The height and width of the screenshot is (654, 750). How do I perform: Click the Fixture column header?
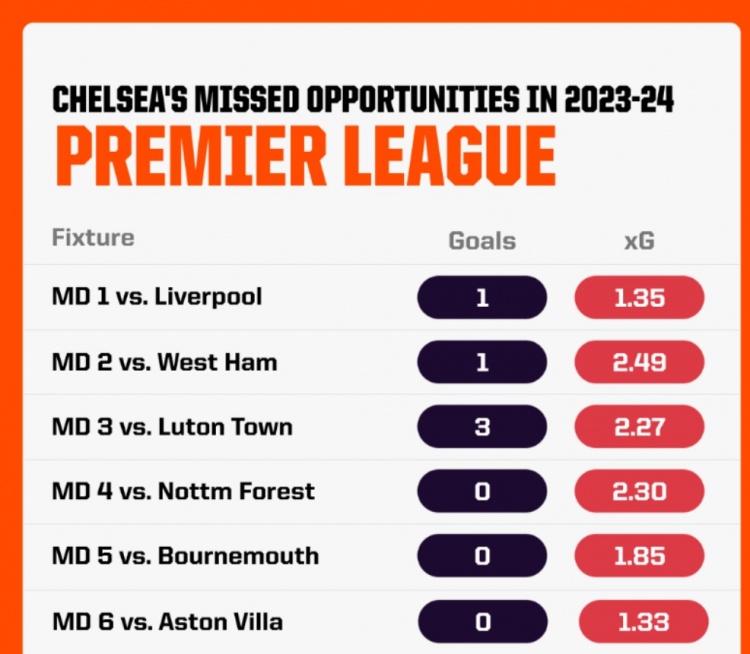tap(93, 238)
